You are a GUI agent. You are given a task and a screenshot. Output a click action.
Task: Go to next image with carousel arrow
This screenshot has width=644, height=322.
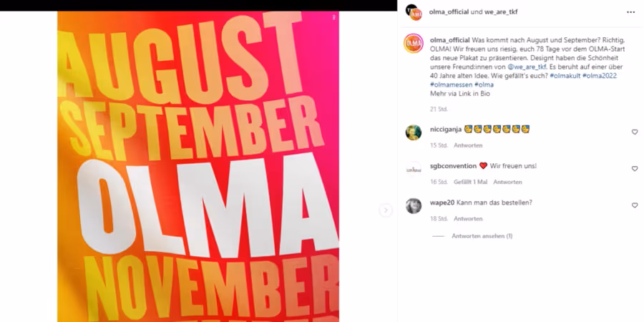[x=385, y=210]
